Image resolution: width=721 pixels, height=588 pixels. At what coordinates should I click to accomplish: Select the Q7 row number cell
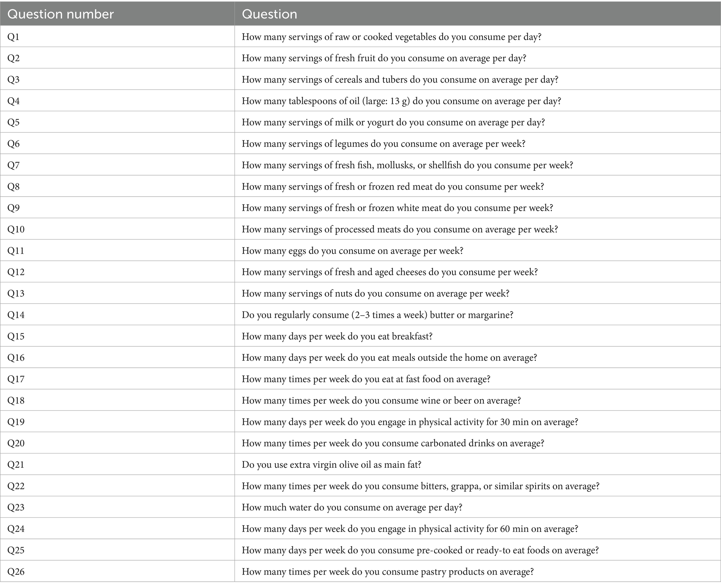(13, 165)
